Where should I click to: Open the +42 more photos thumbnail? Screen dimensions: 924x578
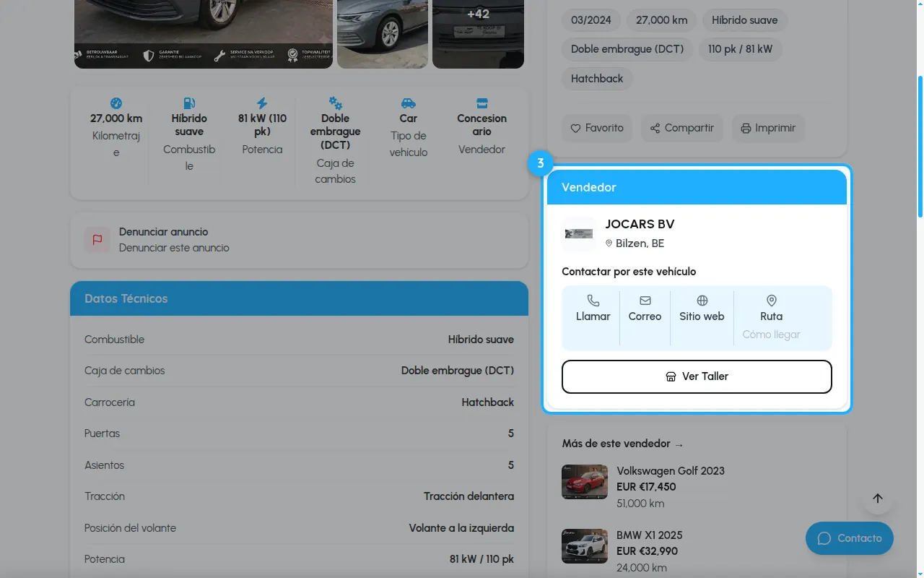[x=478, y=34]
